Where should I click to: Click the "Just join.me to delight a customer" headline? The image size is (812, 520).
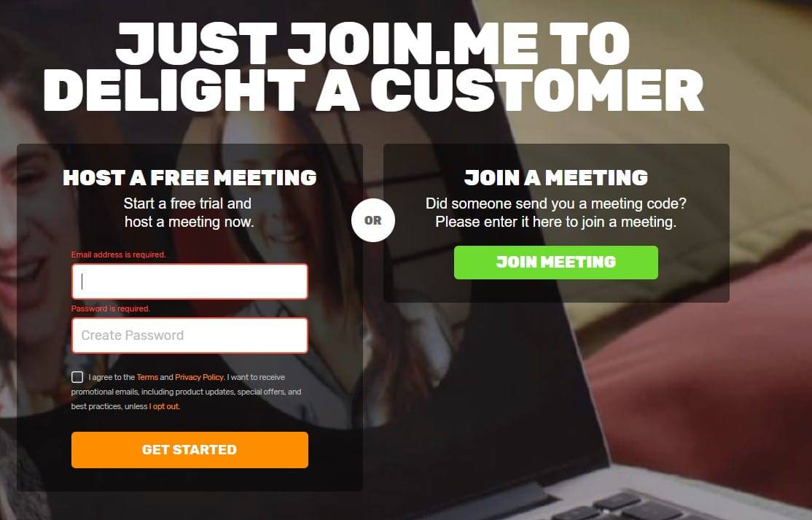373,66
